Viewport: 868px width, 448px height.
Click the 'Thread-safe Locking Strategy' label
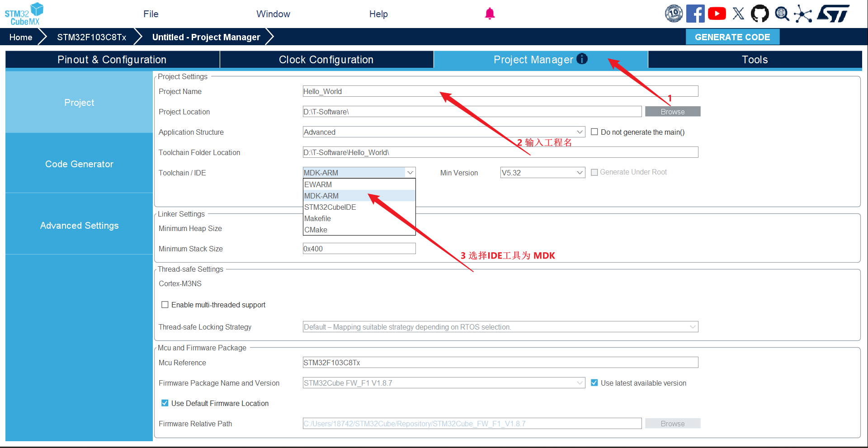[x=205, y=327]
